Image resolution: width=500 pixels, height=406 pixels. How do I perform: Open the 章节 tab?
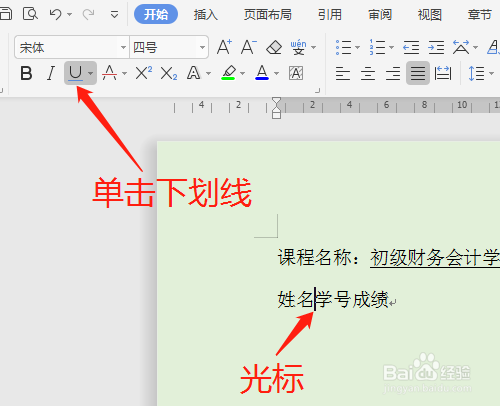[x=480, y=15]
